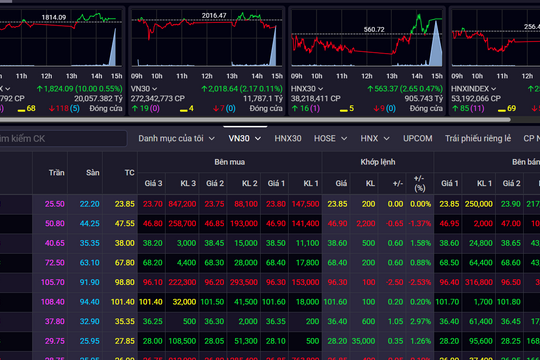Select the bid volume cell 293,500

point(244,282)
